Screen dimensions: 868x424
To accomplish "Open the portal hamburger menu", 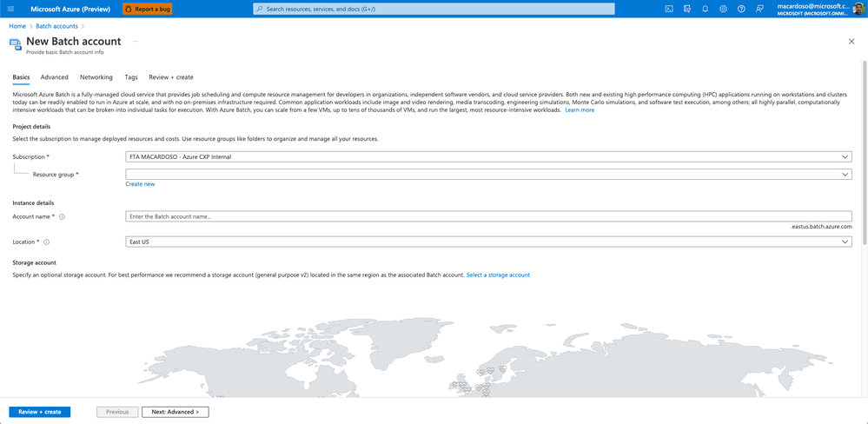I will click(x=11, y=9).
